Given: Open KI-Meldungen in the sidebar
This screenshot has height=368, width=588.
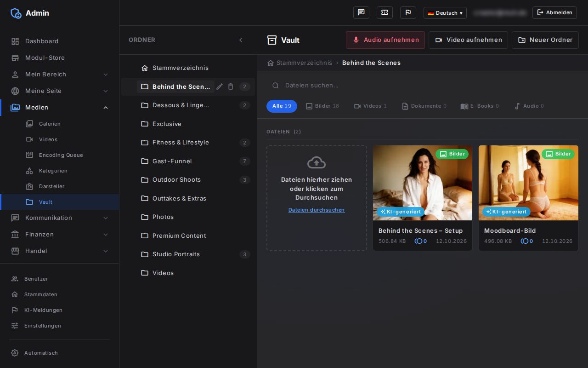Looking at the screenshot, I should 60,310.
